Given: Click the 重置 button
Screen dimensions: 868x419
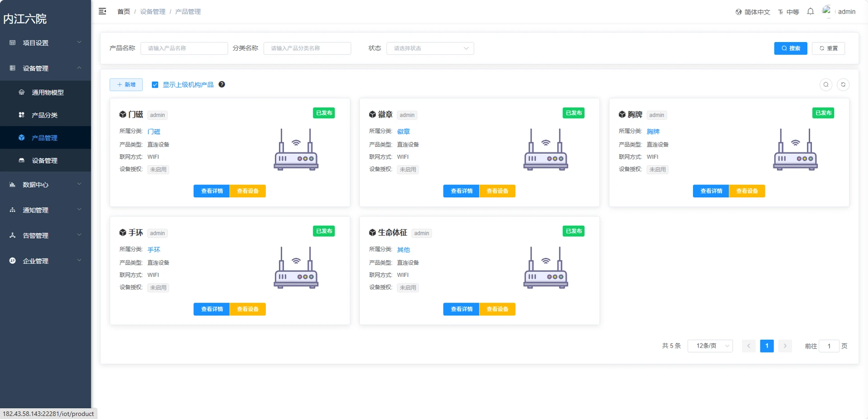Looking at the screenshot, I should point(828,48).
